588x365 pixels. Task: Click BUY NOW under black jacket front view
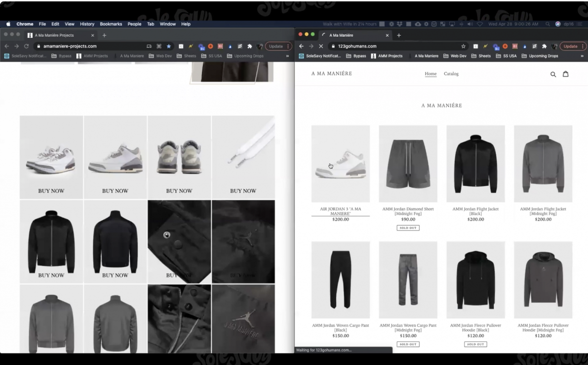coord(51,275)
